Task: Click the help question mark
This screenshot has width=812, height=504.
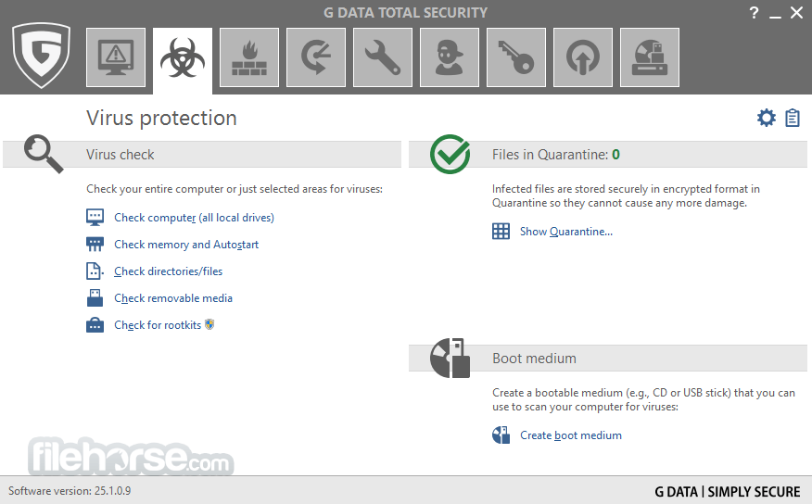Action: click(754, 12)
